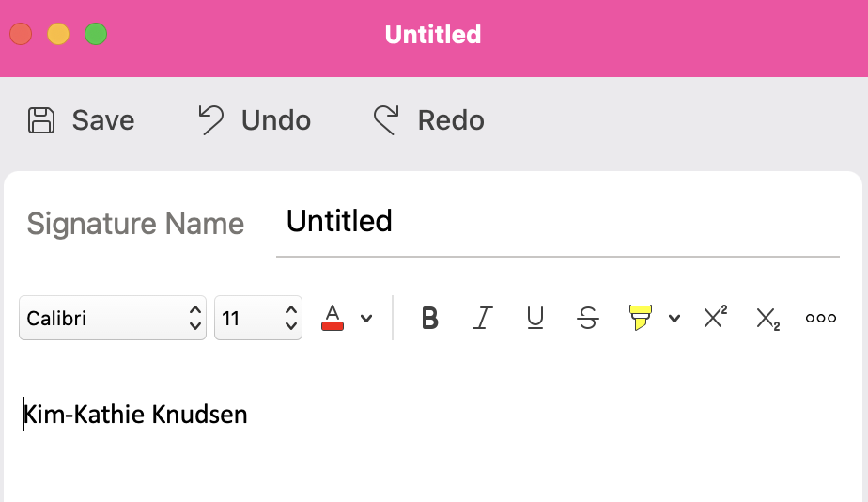Toggle Underline formatting
Image resolution: width=868 pixels, height=502 pixels.
point(535,318)
